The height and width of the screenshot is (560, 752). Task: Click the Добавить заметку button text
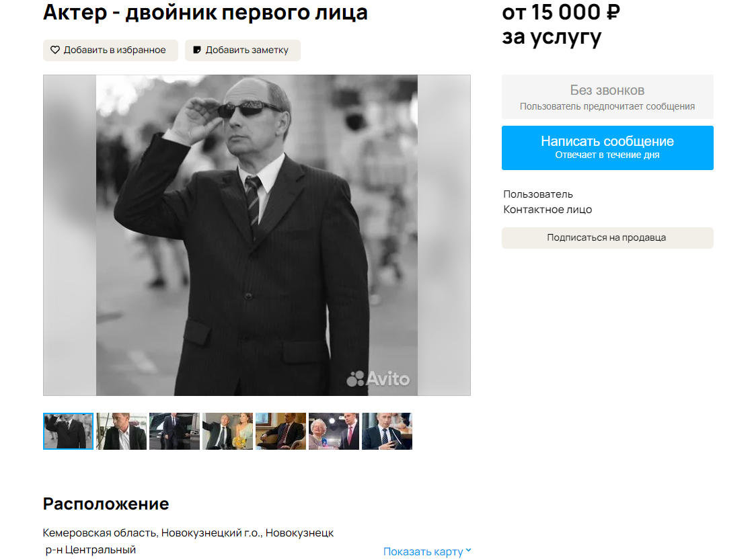247,50
